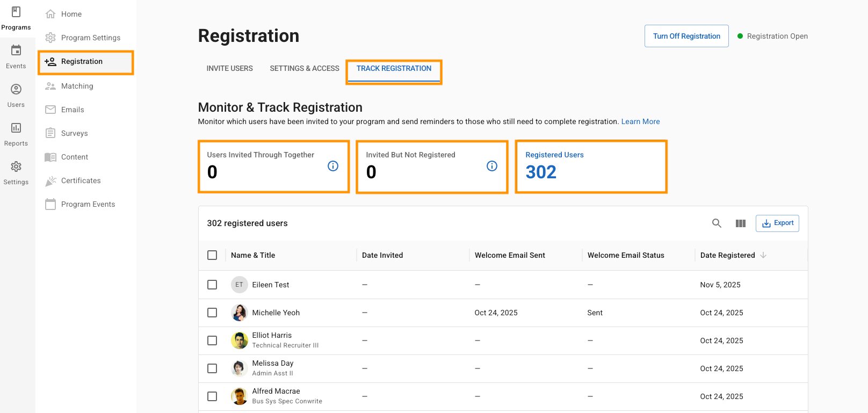Tick the checkbox next to Elliot Harris
The width and height of the screenshot is (868, 413).
point(212,340)
